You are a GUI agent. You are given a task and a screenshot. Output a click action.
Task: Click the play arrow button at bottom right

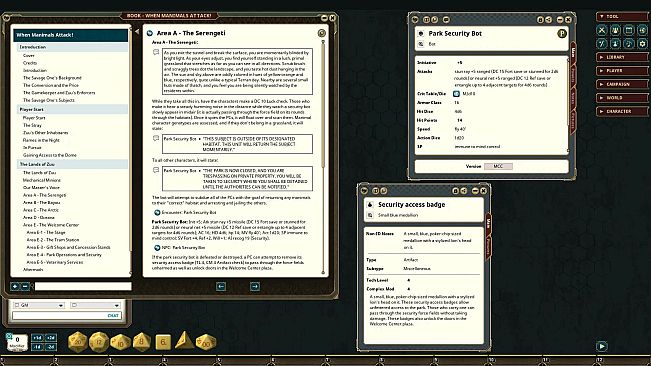(x=602, y=346)
